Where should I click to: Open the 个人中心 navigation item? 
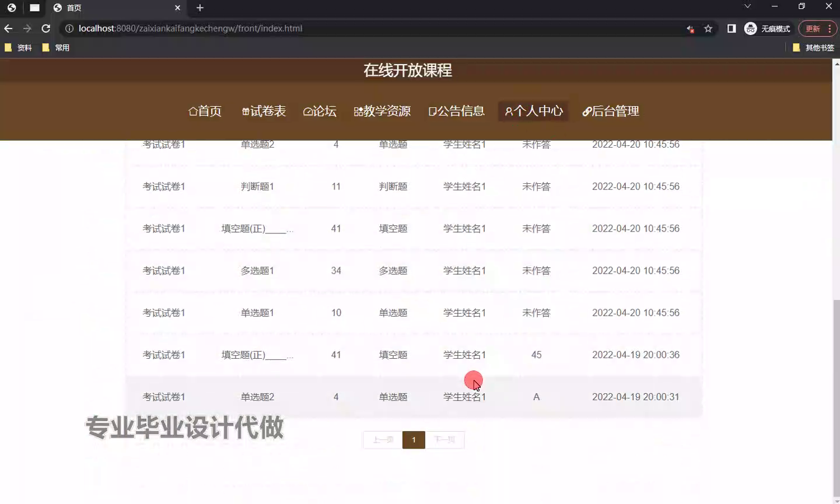pyautogui.click(x=534, y=111)
